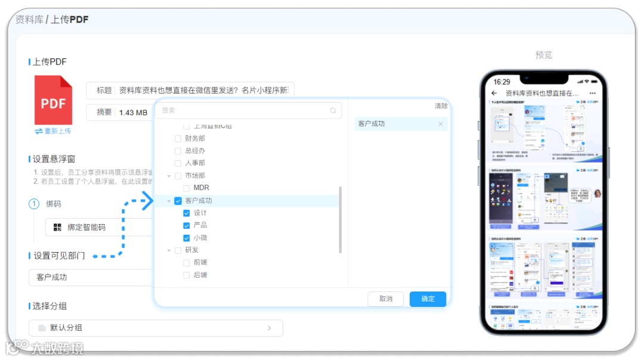644x360 pixels.
Task: Uncheck the 设计 checkbox
Action: 187,213
